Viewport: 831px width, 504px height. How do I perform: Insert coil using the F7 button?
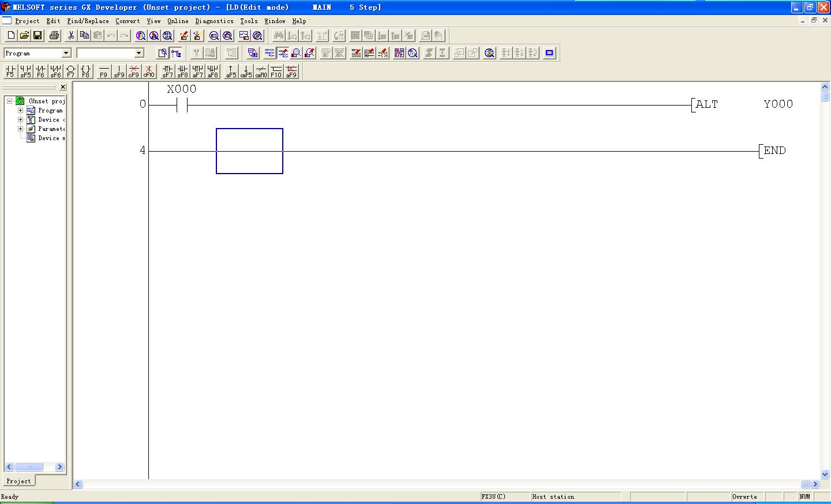[70, 71]
